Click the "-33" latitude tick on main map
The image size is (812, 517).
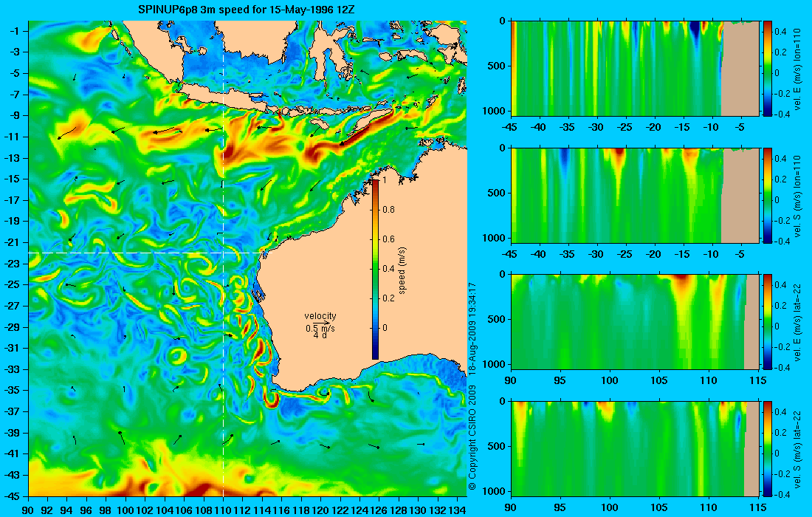[13, 369]
